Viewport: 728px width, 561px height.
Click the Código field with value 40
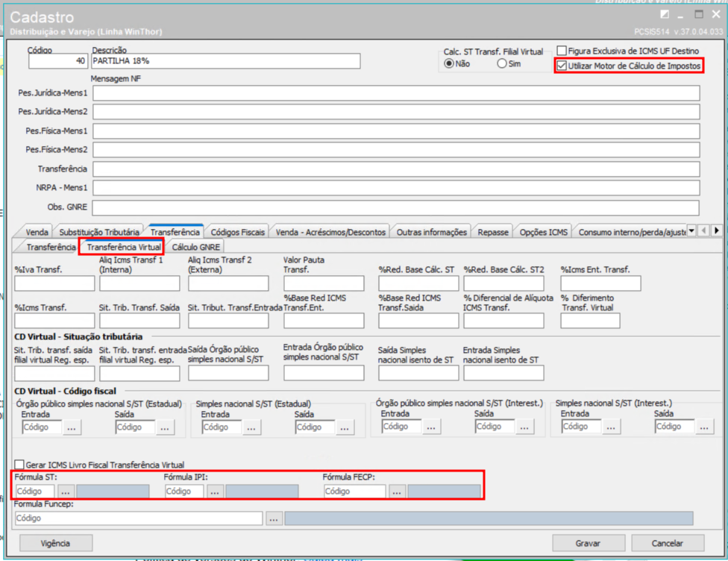coord(57,61)
